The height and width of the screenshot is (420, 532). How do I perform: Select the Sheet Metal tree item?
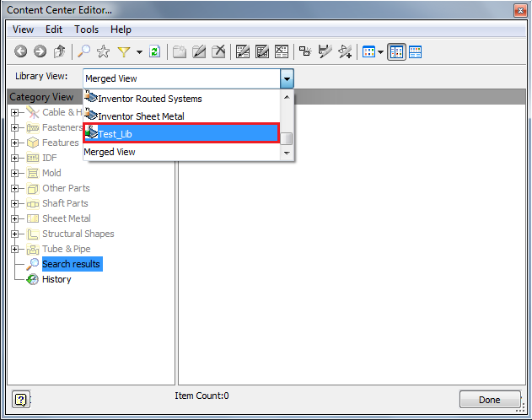click(67, 218)
